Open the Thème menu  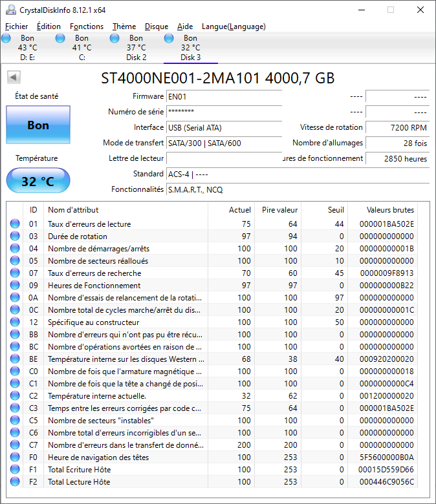pyautogui.click(x=124, y=26)
